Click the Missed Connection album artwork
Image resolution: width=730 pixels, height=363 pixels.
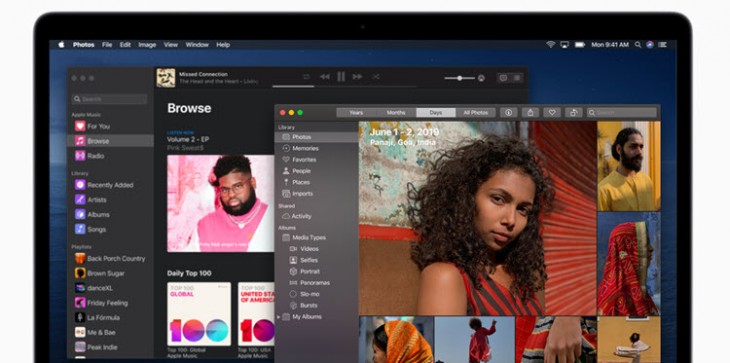(166, 78)
